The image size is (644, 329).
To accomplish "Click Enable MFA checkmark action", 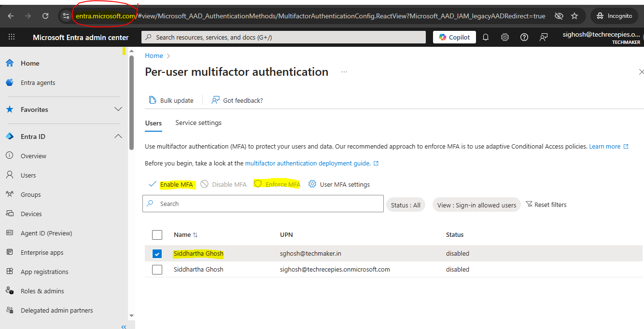I will click(x=153, y=184).
